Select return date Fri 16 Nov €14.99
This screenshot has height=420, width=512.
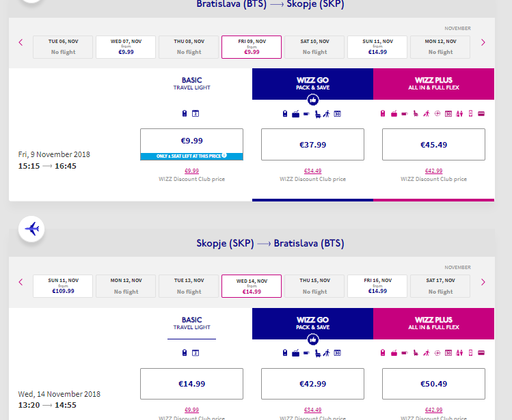(377, 285)
